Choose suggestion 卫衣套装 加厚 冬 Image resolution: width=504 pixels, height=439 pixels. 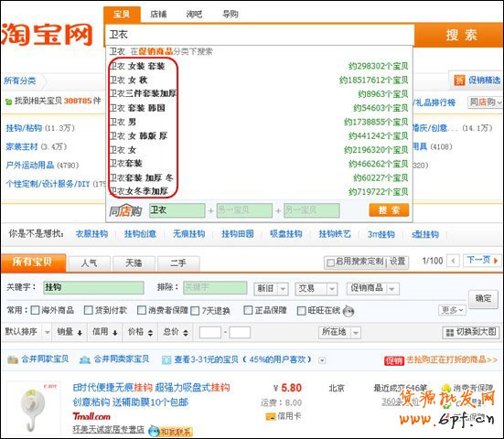pyautogui.click(x=142, y=177)
